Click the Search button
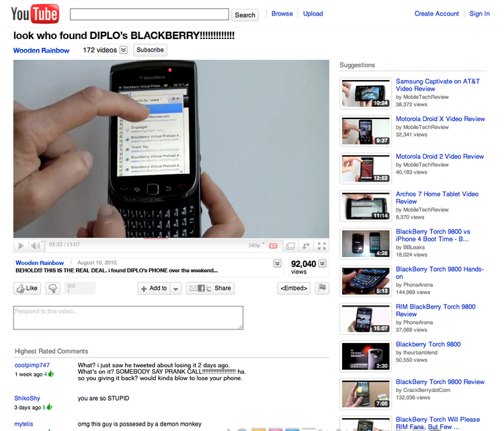The width and height of the screenshot is (504, 431). (x=245, y=15)
